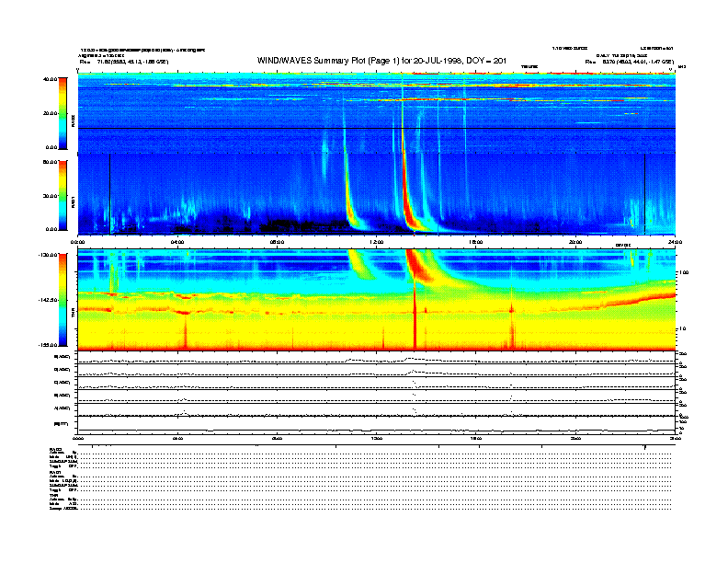Click the RAD2 intensity color bar
Viewport: 728px width, 563px height.
point(63,113)
